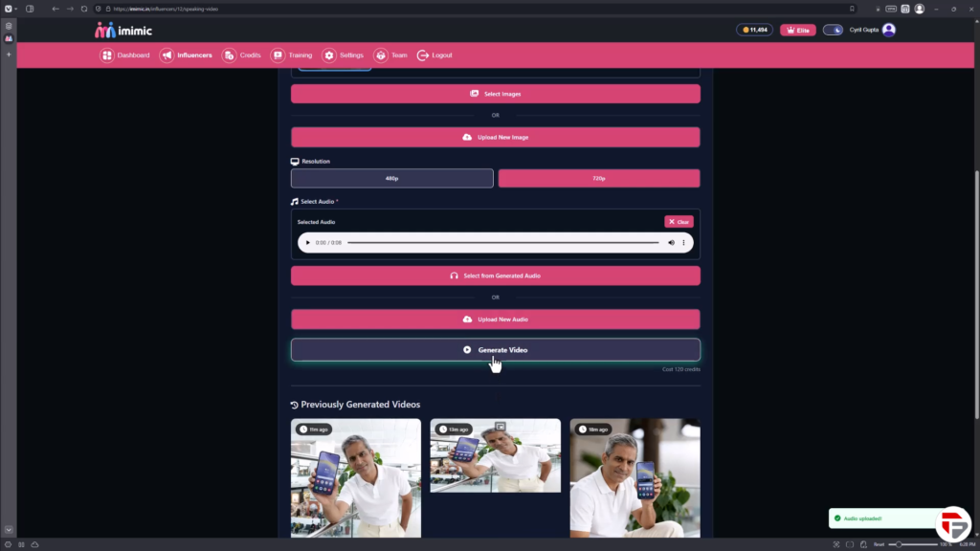The image size is (980, 551).
Task: Open the Cyril Gupta profile menu
Action: pos(872,30)
